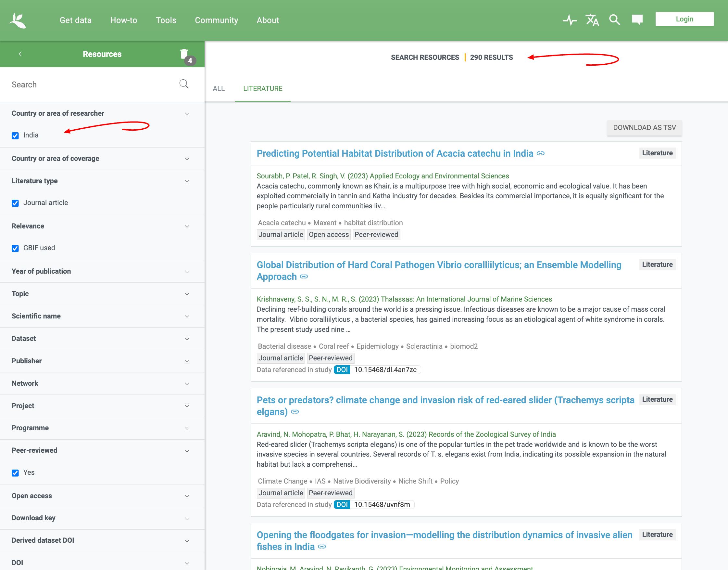Image resolution: width=728 pixels, height=570 pixels.
Task: Uncheck the India checkbox
Action: pos(15,136)
